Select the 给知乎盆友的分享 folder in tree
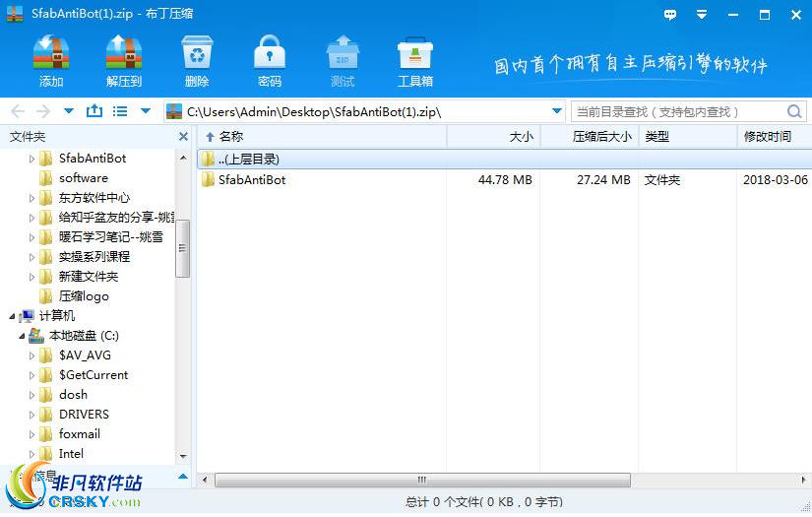The width and height of the screenshot is (812, 517). pyautogui.click(x=116, y=218)
